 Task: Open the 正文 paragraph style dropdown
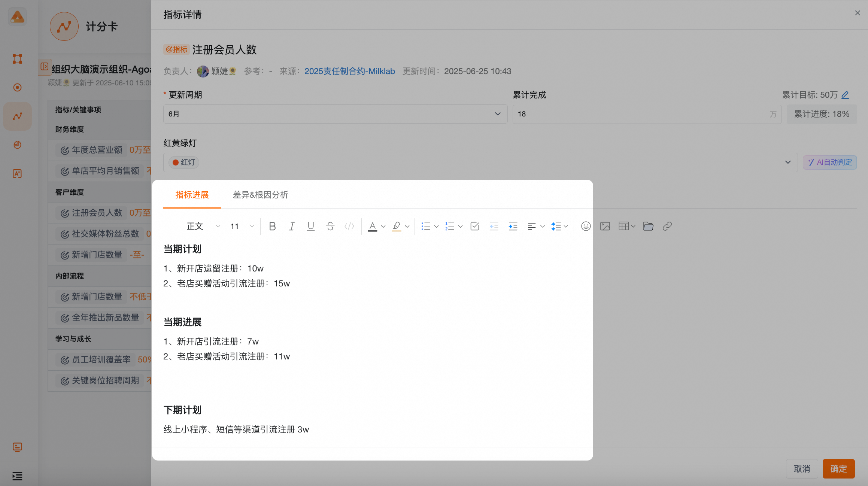point(203,226)
